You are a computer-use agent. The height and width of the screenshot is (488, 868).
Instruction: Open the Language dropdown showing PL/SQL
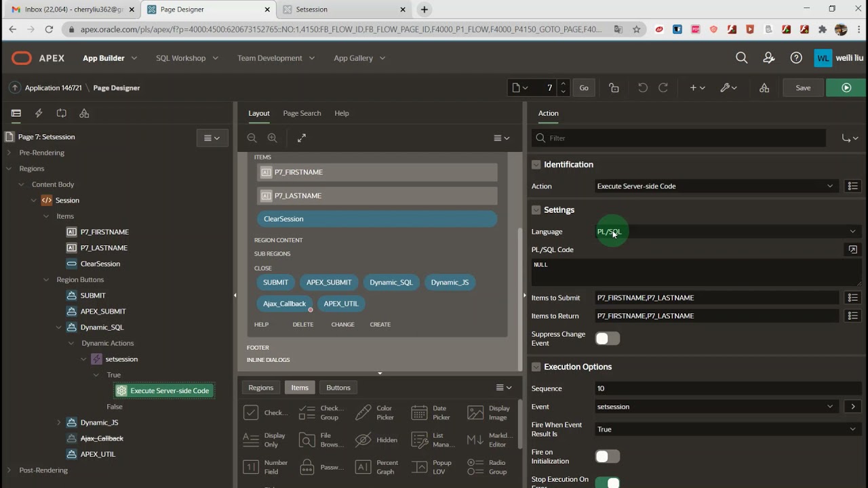[728, 232]
